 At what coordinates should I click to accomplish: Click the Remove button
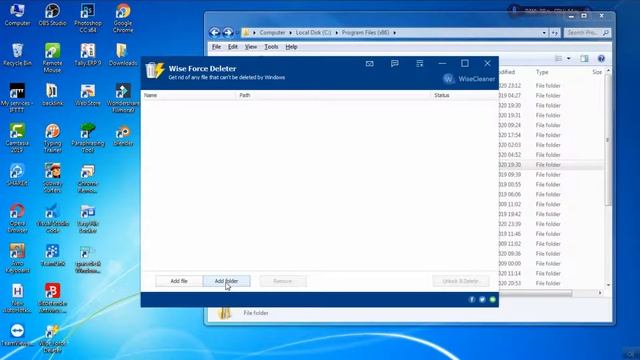282,281
